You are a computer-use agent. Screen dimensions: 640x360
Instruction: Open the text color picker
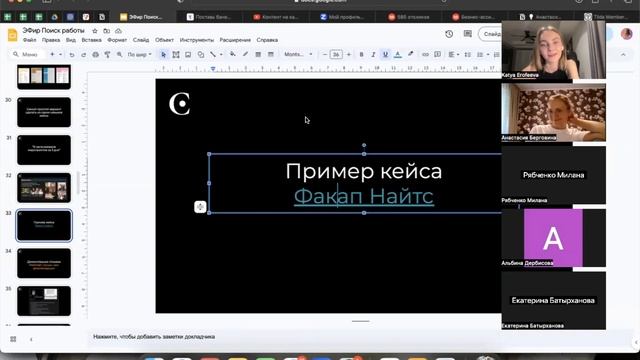[x=398, y=54]
